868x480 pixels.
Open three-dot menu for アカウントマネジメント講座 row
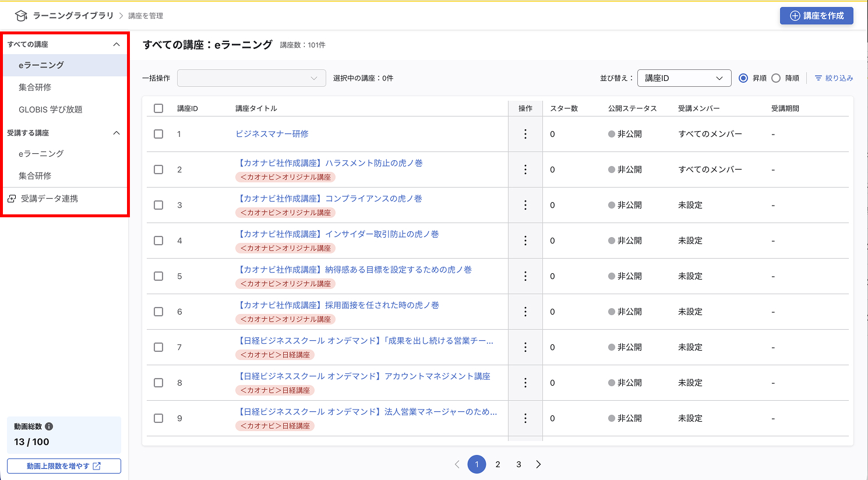[525, 383]
